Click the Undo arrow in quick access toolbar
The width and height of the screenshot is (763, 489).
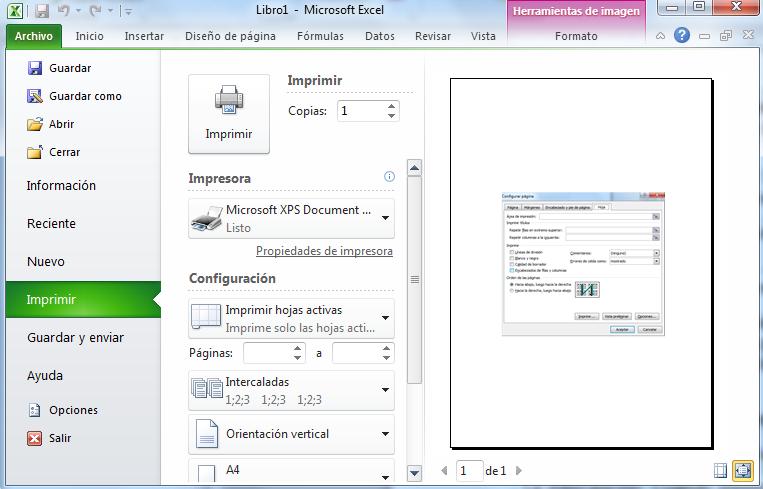(64, 10)
